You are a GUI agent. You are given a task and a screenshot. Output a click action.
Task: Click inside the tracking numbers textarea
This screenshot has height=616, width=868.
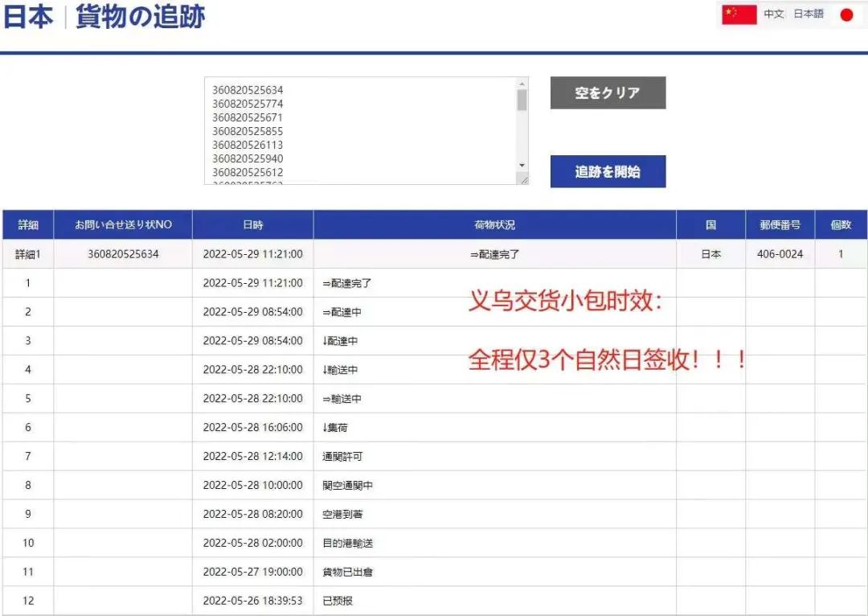pos(366,131)
